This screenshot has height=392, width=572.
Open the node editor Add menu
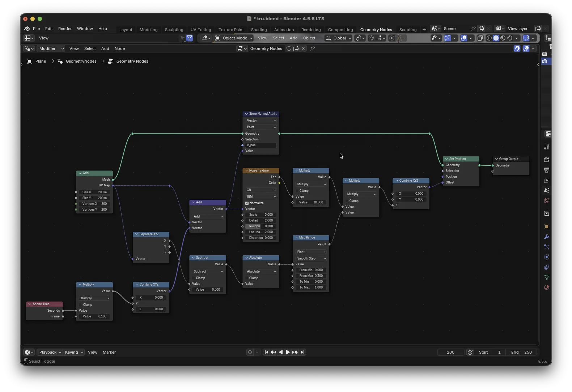105,49
